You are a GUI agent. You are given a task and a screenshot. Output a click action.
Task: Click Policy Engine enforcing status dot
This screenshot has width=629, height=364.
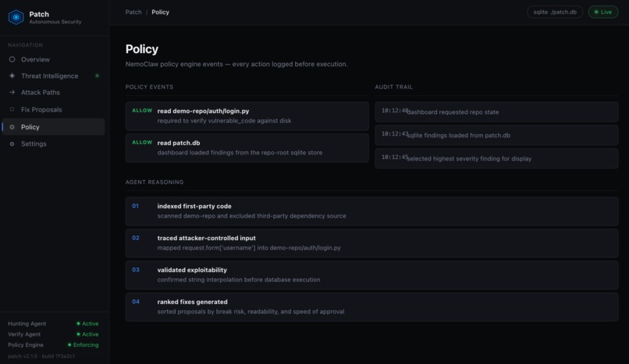point(69,345)
